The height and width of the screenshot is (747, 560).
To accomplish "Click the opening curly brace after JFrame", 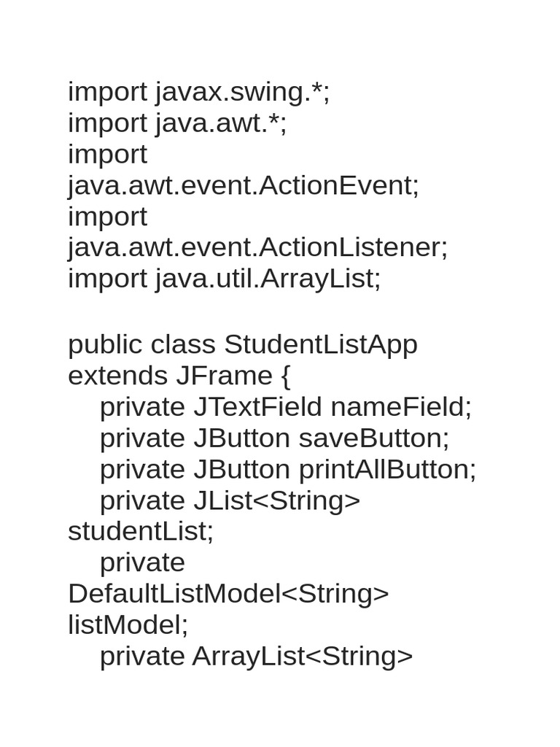I will tap(285, 376).
